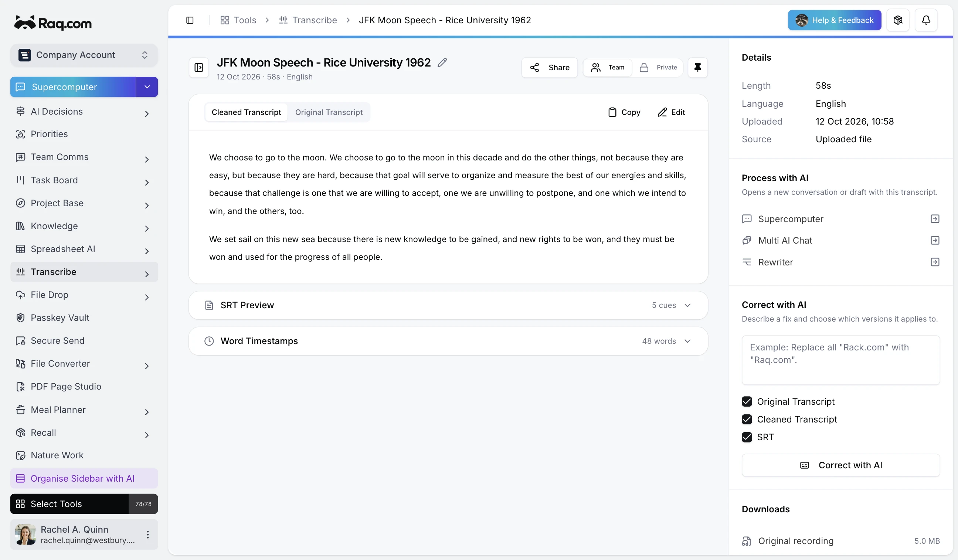Open notifications bell icon
Screen dimensions: 958x560
(x=926, y=20)
